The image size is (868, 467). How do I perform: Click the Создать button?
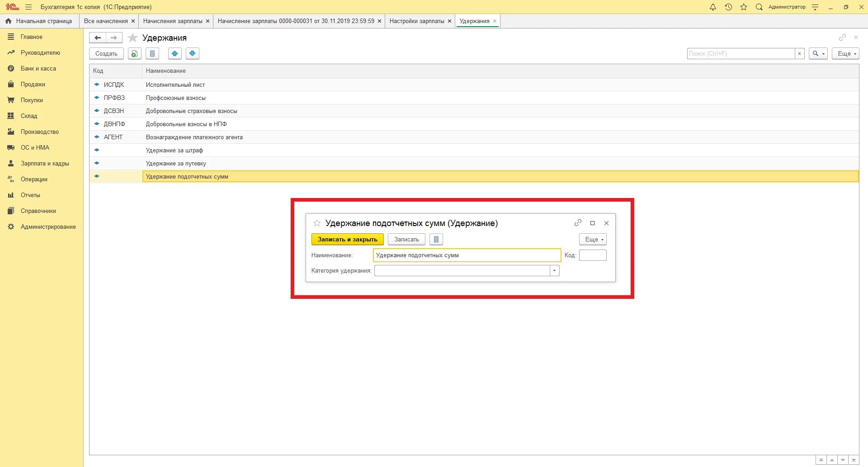[x=106, y=53]
